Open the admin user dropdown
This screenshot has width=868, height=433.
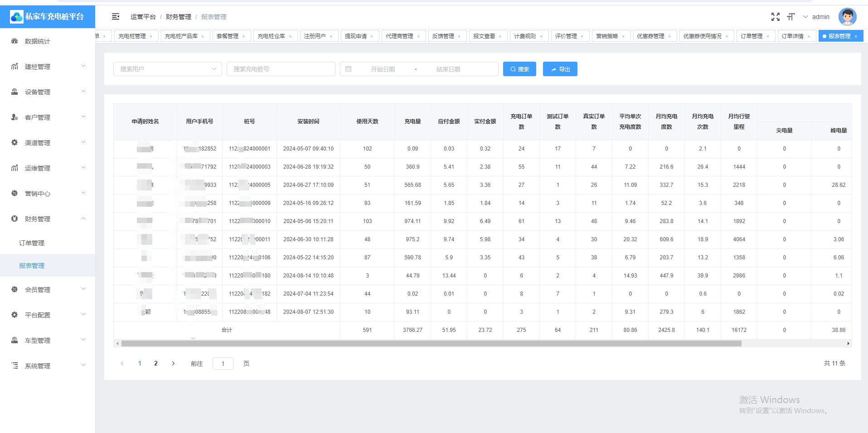(x=816, y=17)
